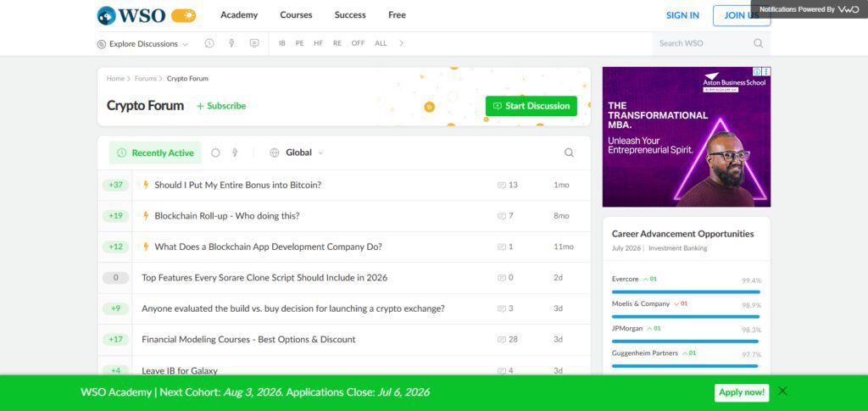
Task: Click the Start Discussion button
Action: point(531,106)
